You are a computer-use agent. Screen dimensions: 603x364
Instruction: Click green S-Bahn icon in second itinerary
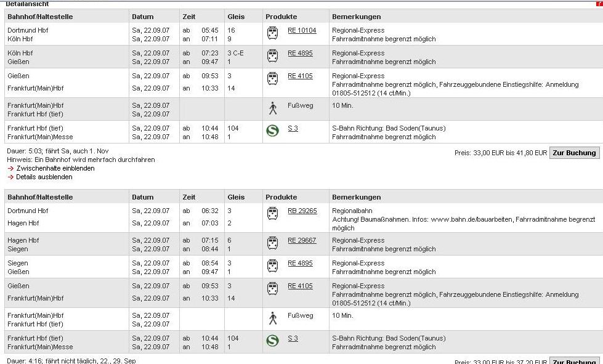pyautogui.click(x=272, y=341)
